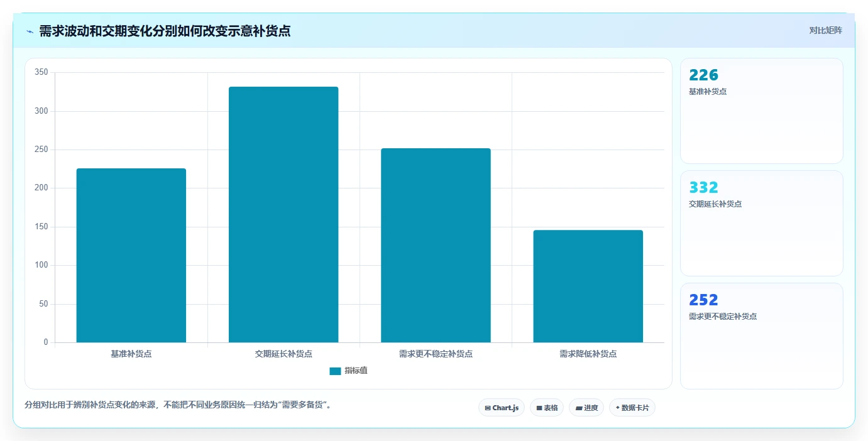Click the page title 需求波动和交期变化分别如何改变示意补货点

(165, 31)
